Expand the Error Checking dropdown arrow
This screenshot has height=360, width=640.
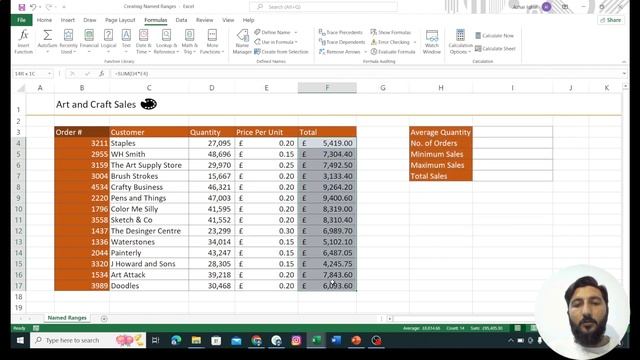[x=415, y=42]
